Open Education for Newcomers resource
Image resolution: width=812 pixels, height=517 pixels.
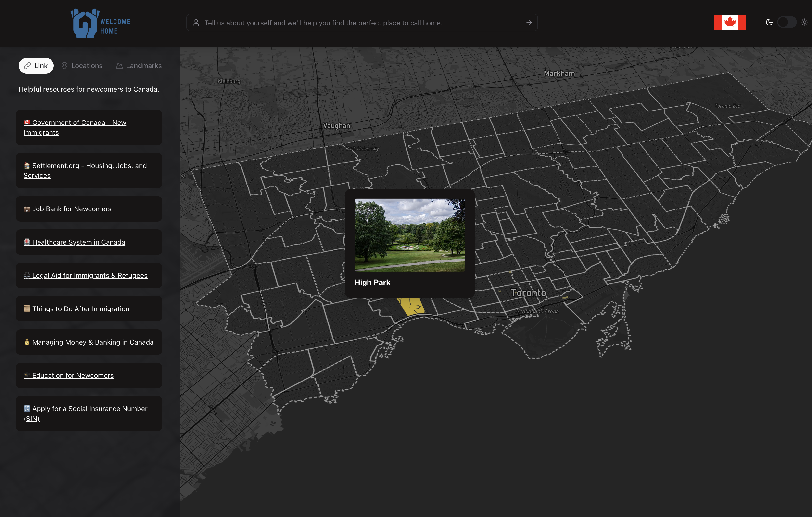[x=73, y=375]
